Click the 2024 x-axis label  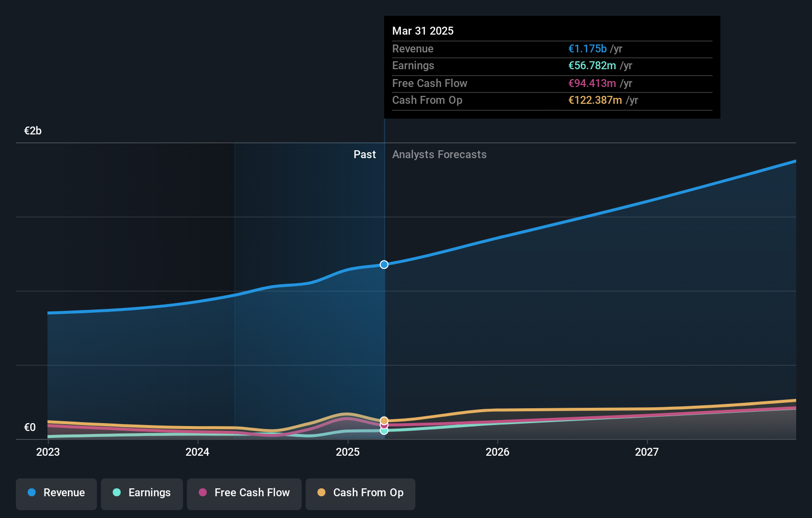(x=197, y=452)
